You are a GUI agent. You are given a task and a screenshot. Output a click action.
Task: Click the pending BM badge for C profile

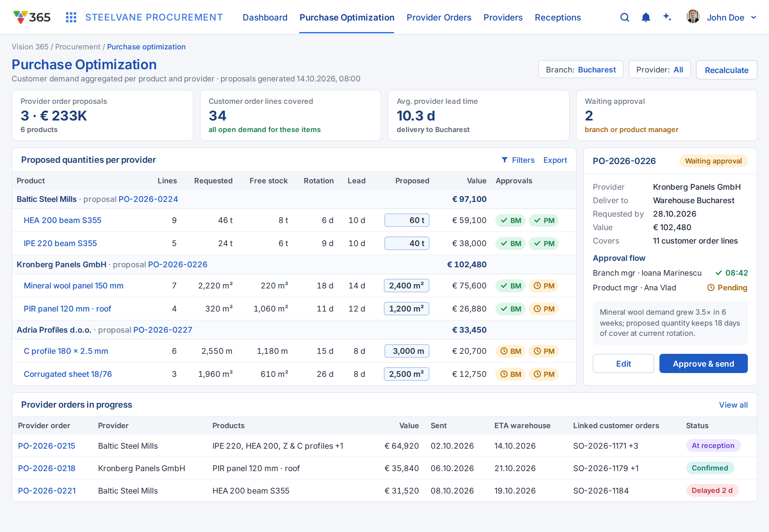point(510,351)
